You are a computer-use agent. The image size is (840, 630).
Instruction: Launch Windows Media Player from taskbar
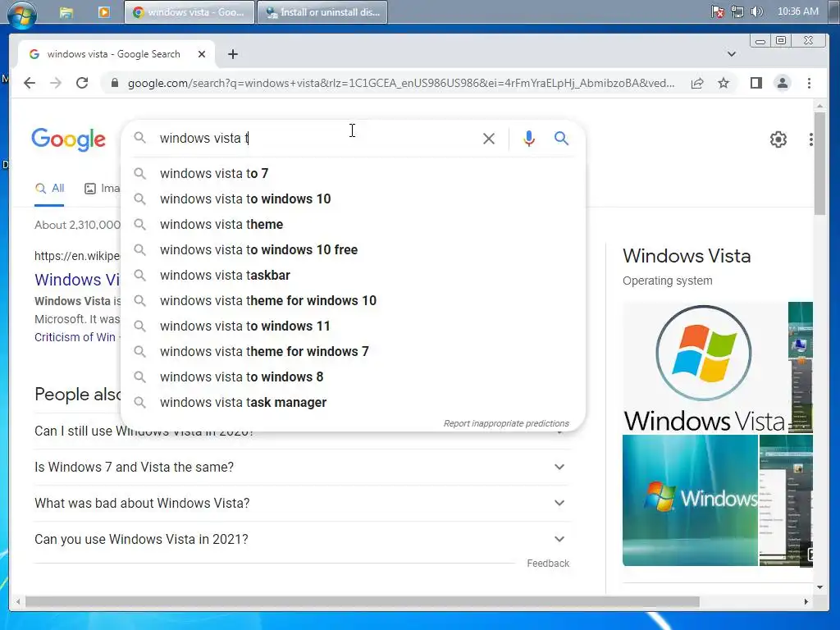(x=104, y=11)
